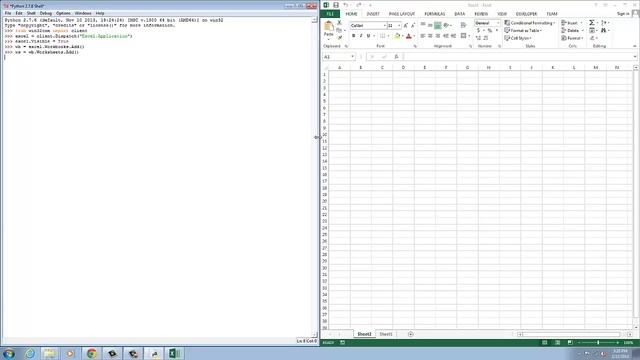Click the Format Painter brush icon
This screenshot has width=640, height=360.
pos(339,38)
